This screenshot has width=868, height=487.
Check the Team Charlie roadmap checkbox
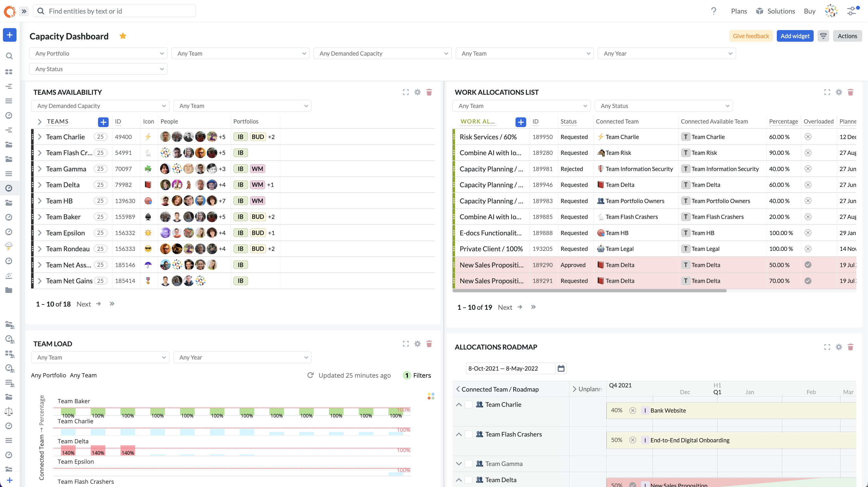[468, 405]
